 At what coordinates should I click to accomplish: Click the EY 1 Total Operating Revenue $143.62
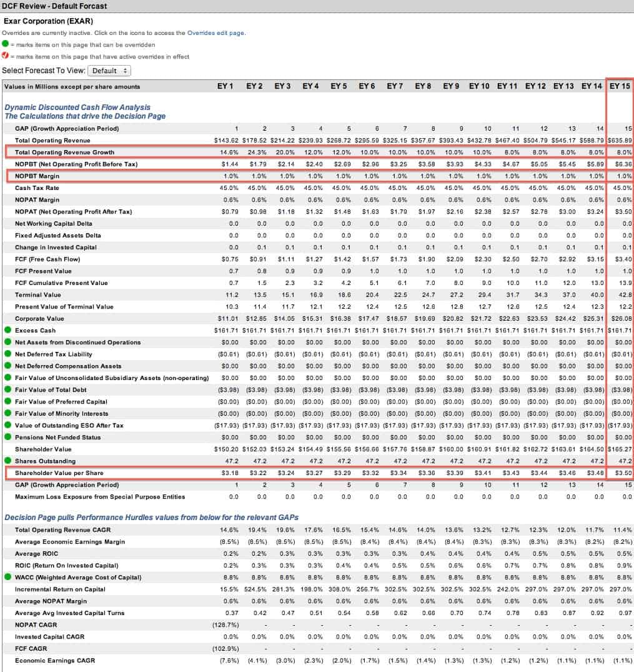point(226,140)
